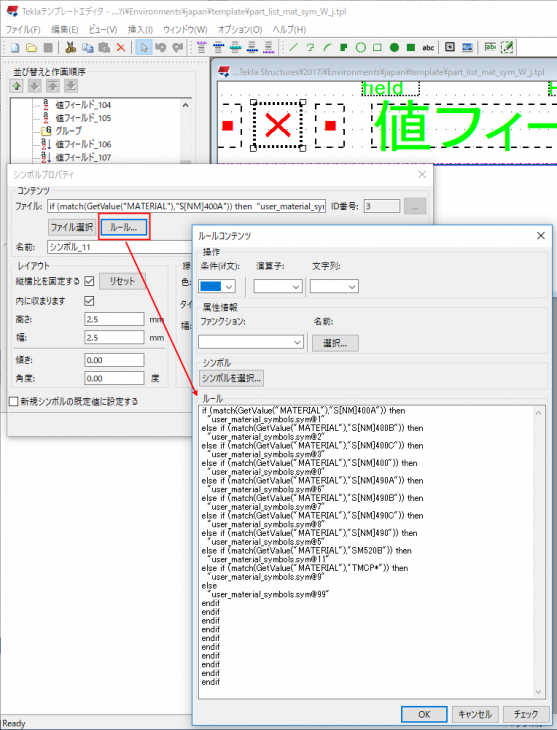This screenshot has height=730, width=557.
Task: Move the item to the top of the order
Action: [x=53, y=86]
